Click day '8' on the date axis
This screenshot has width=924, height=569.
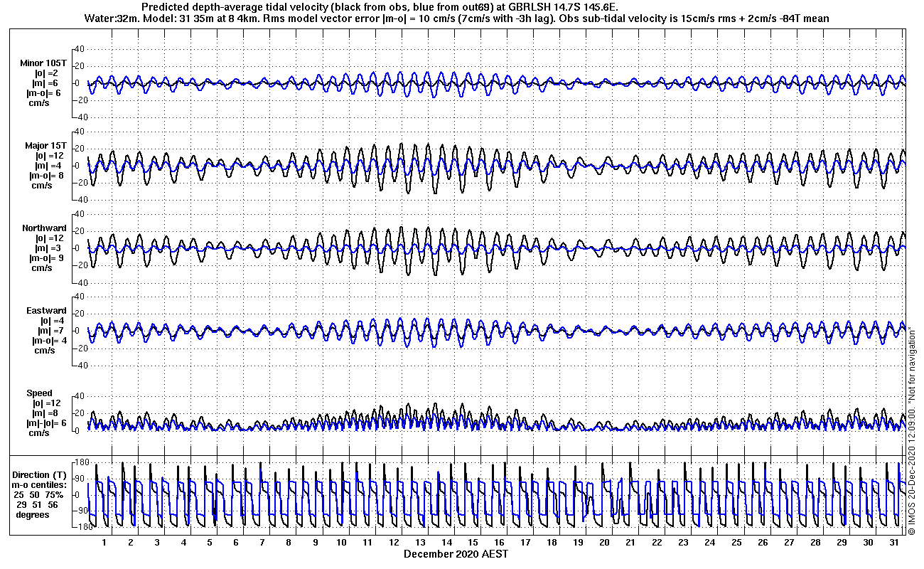click(x=289, y=543)
